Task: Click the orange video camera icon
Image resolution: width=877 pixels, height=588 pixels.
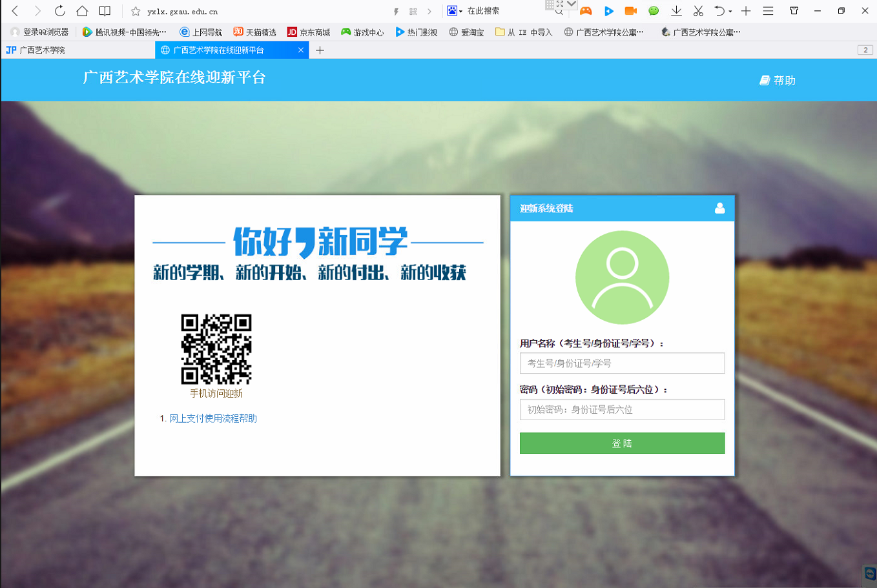Action: pyautogui.click(x=630, y=11)
